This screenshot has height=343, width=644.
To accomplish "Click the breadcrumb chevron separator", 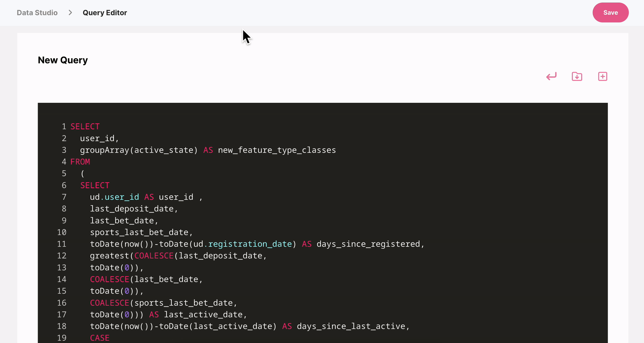I will (70, 12).
